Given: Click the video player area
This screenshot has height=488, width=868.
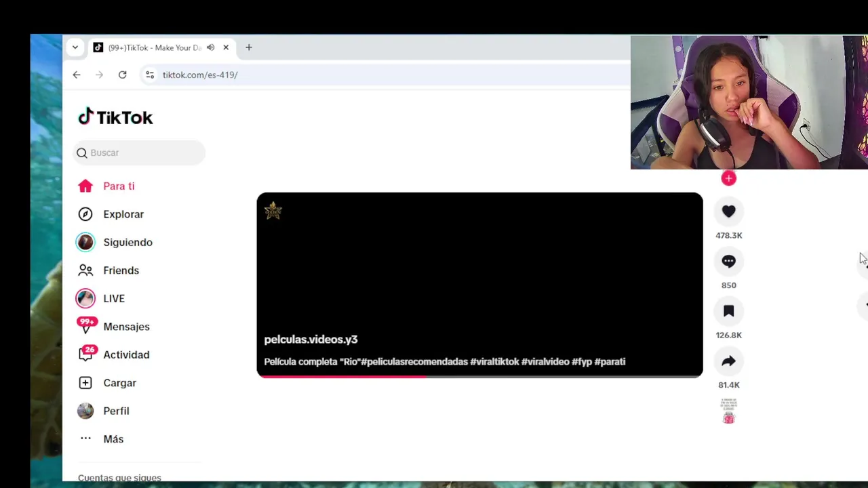Looking at the screenshot, I should click(479, 285).
